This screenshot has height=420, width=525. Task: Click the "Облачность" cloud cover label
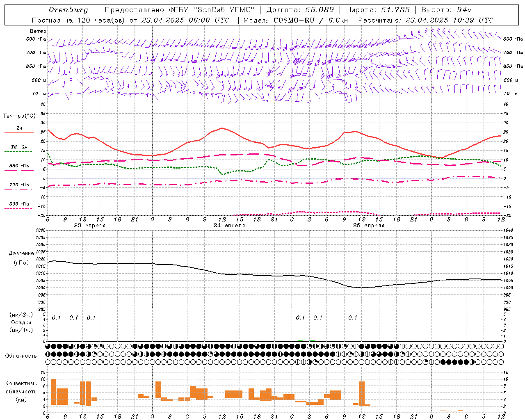coord(21,356)
